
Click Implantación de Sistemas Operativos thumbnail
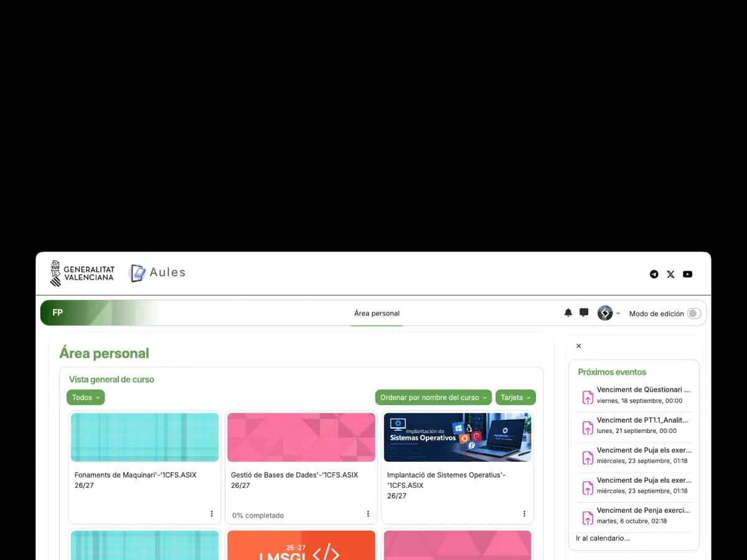[458, 437]
